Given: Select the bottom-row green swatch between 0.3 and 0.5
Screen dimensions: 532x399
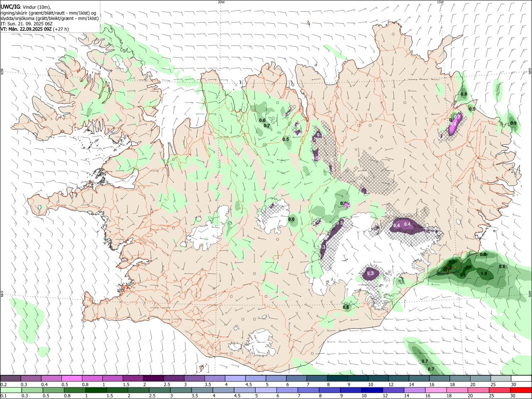Looking at the screenshot, I should pos(32,390).
